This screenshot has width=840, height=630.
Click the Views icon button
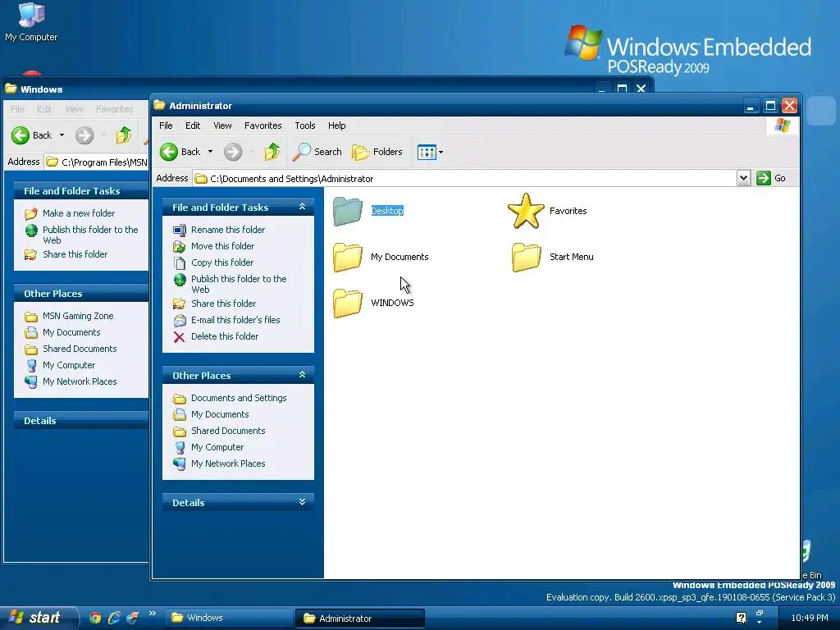[427, 152]
